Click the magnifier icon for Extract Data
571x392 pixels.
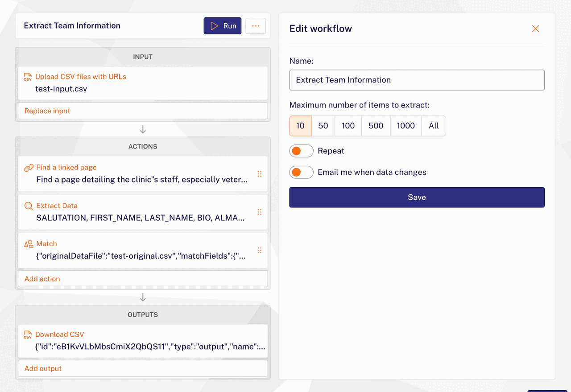29,206
